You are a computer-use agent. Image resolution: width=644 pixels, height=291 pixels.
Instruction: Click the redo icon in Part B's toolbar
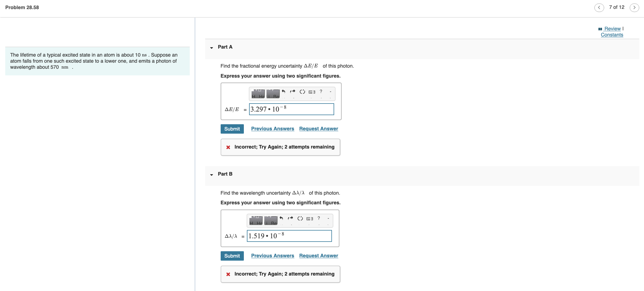290,218
